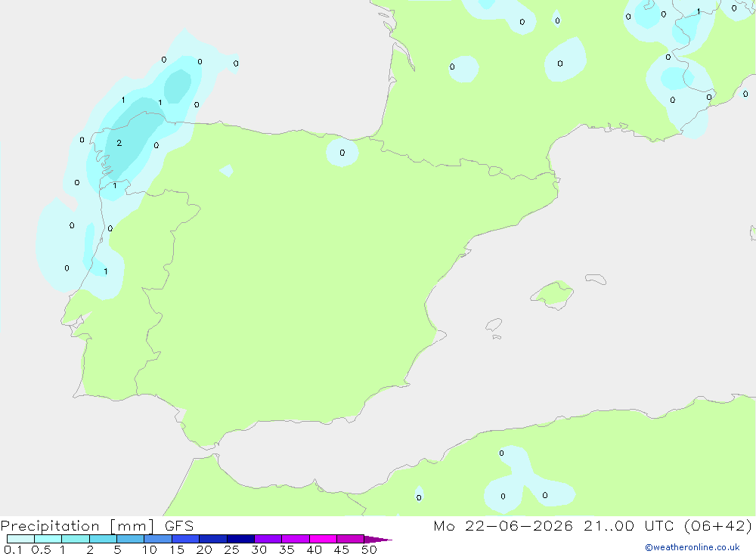Click the '35' legend scale label
Image resolution: width=756 pixels, height=554 pixels.
click(x=287, y=549)
